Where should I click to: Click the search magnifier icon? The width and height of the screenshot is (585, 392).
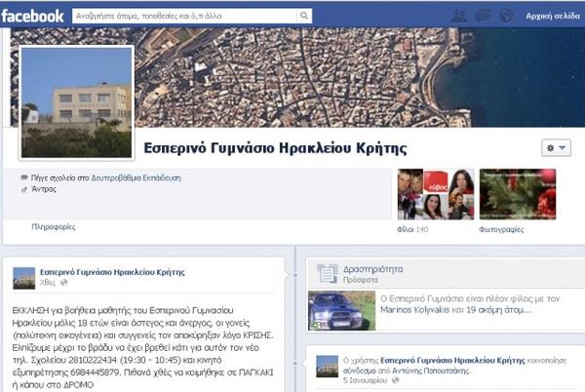304,16
